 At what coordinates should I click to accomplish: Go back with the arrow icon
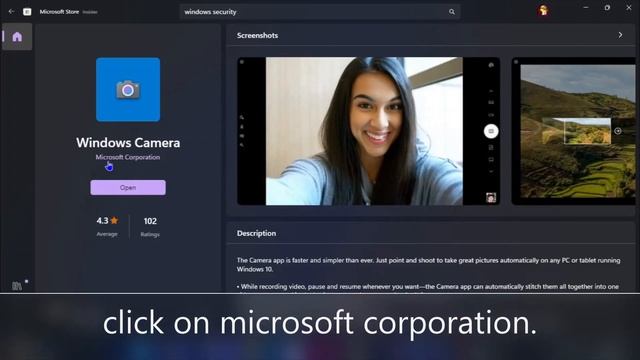click(11, 11)
